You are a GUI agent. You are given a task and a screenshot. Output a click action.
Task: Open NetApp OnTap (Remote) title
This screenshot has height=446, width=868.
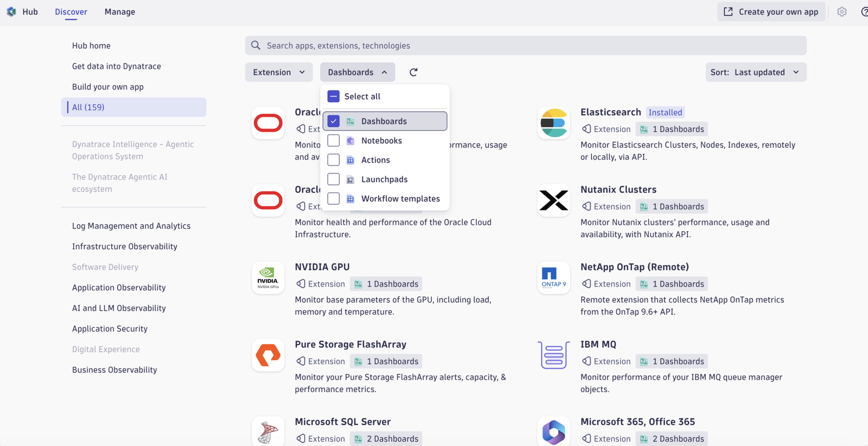pos(635,267)
